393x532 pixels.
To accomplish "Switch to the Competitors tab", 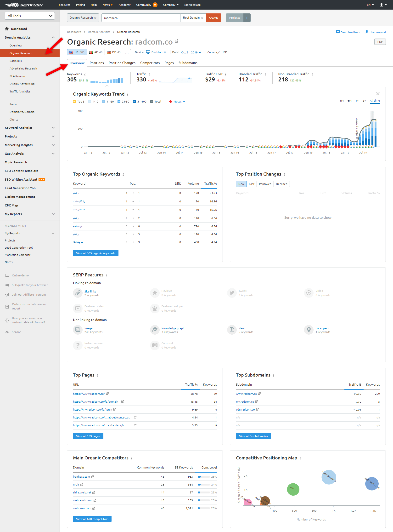I will click(150, 63).
